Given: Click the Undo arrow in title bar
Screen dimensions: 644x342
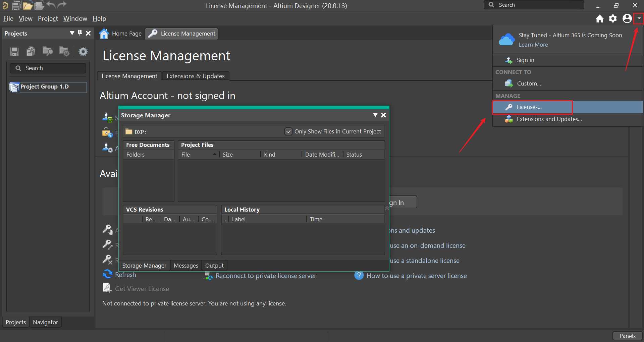Looking at the screenshot, I should point(51,5).
